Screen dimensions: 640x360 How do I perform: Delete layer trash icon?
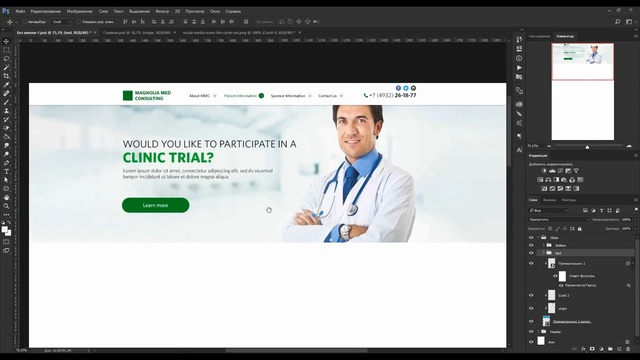(x=628, y=349)
